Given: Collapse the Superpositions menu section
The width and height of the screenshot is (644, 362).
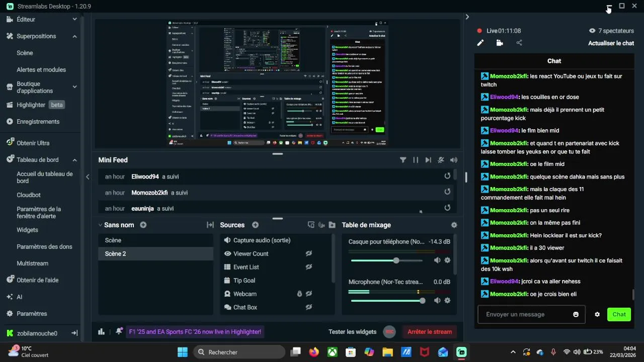Looking at the screenshot, I should [74, 36].
